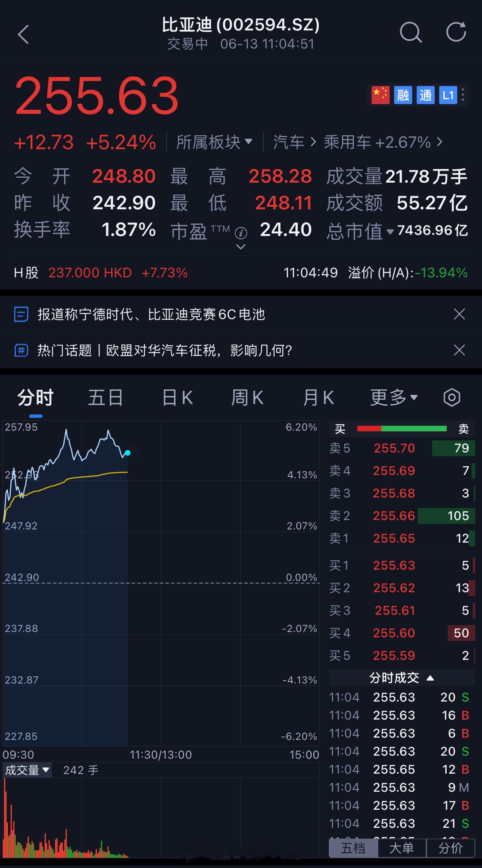Select the 分价 tab
This screenshot has height=868, width=482.
451,848
